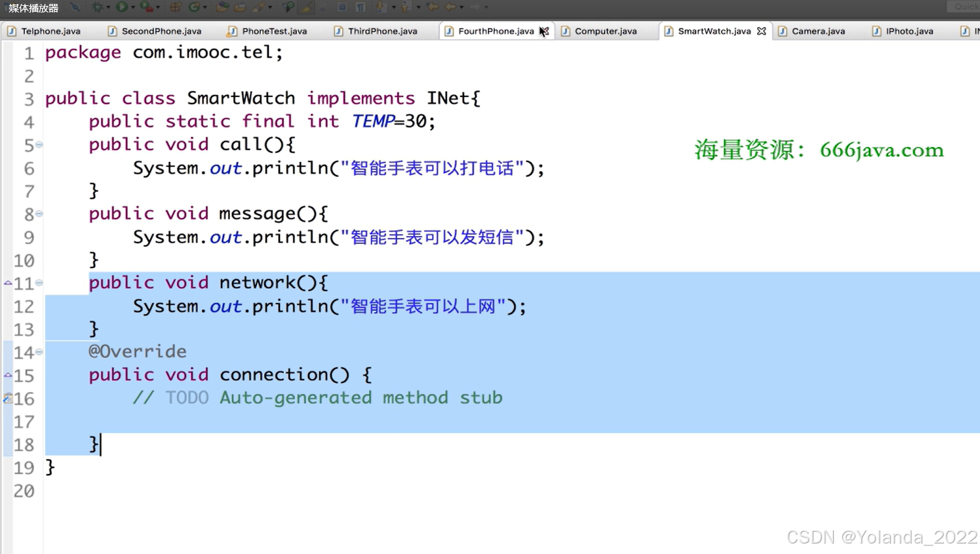Image resolution: width=980 pixels, height=554 pixels.
Task: Click the 'network()' method name on line 11
Action: point(268,283)
